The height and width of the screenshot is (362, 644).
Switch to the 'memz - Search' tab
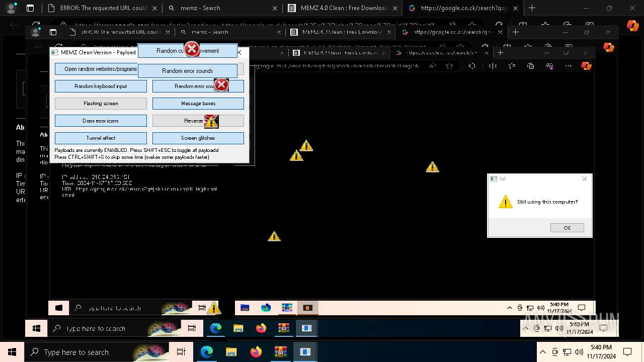223,8
